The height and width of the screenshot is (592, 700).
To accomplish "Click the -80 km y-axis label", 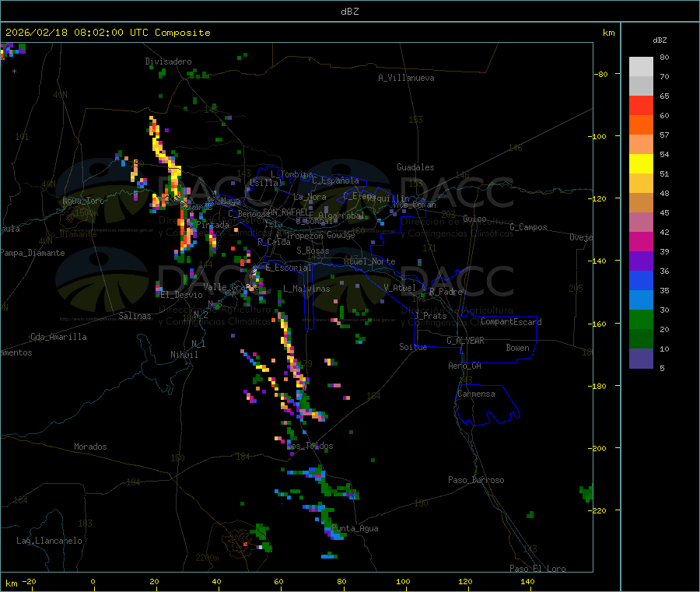I will point(600,74).
